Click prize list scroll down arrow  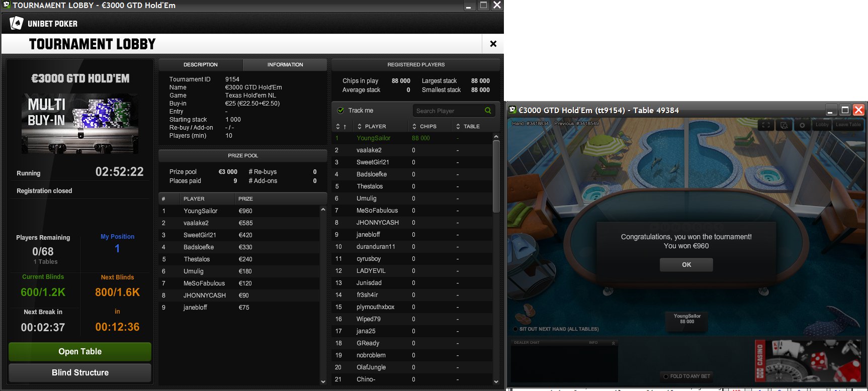pos(323,382)
